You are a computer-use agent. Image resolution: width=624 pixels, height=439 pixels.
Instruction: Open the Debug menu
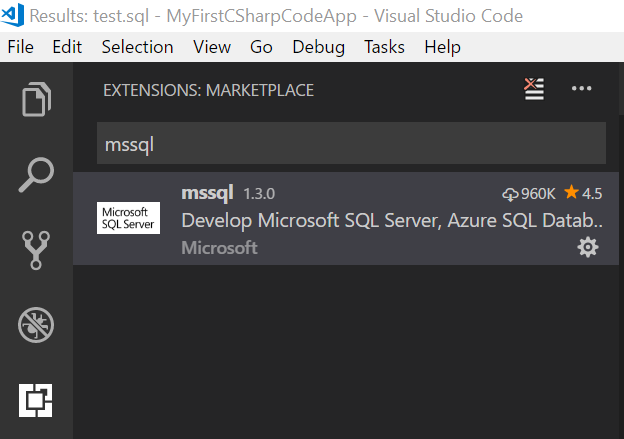tap(318, 47)
